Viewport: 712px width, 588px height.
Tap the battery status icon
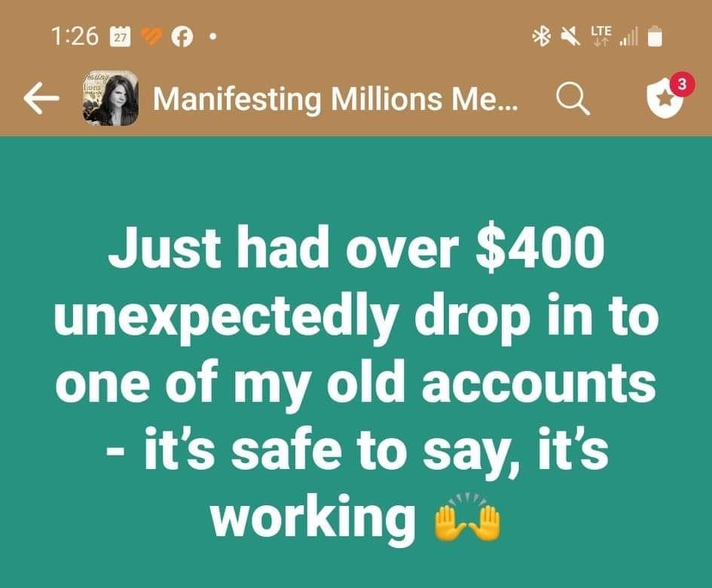[654, 37]
